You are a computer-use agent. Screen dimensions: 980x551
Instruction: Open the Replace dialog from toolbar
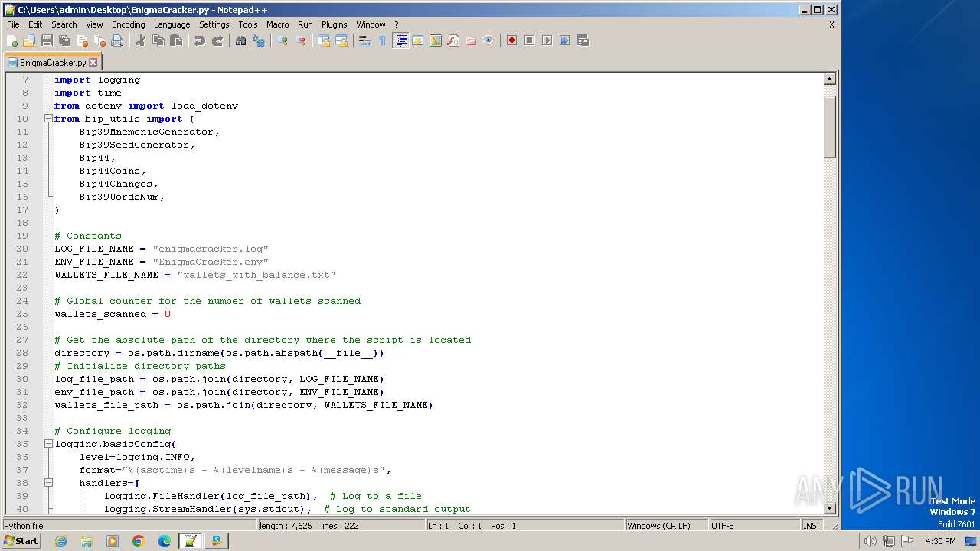coord(259,41)
